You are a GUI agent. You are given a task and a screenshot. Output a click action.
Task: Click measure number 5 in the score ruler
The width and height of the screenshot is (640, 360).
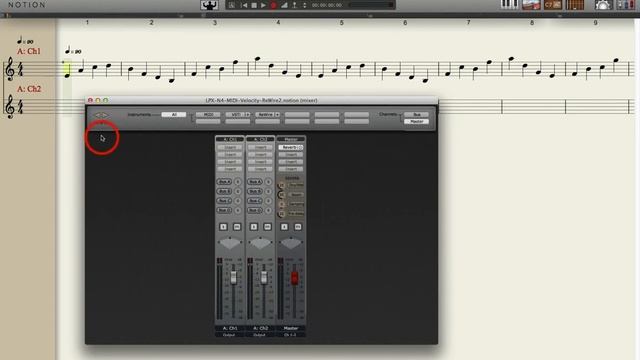point(341,22)
